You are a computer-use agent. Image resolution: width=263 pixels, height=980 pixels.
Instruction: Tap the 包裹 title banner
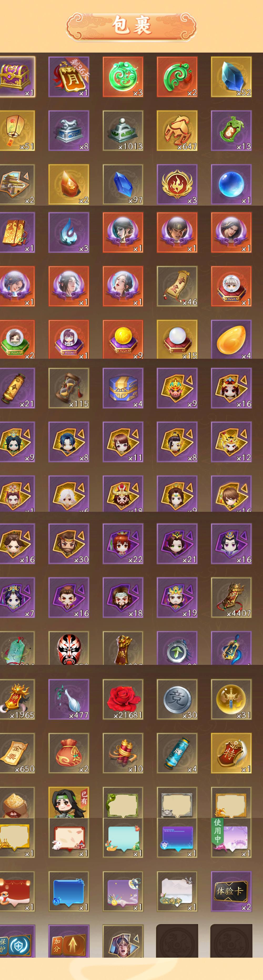tap(131, 26)
